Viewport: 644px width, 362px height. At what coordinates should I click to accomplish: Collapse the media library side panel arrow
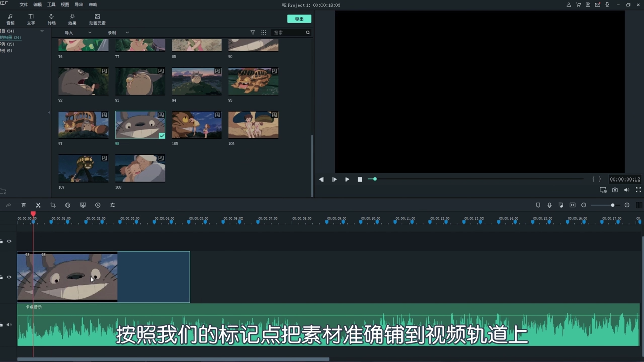click(x=49, y=112)
